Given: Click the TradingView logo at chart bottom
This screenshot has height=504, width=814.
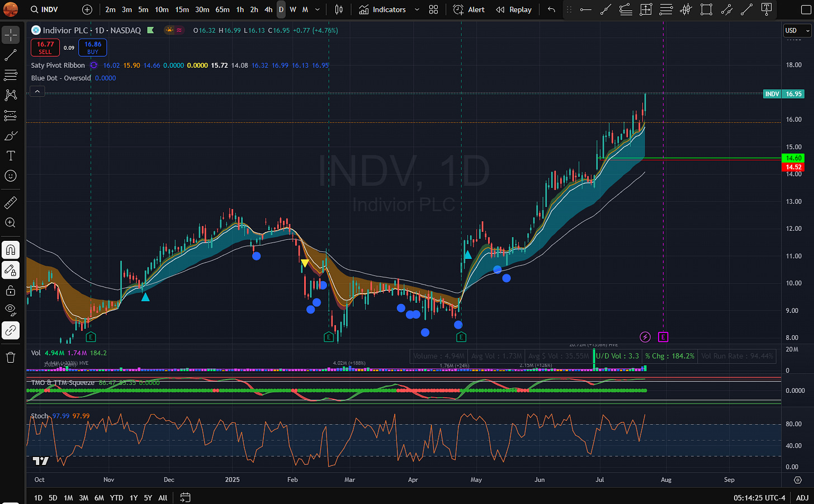Looking at the screenshot, I should click(x=41, y=461).
